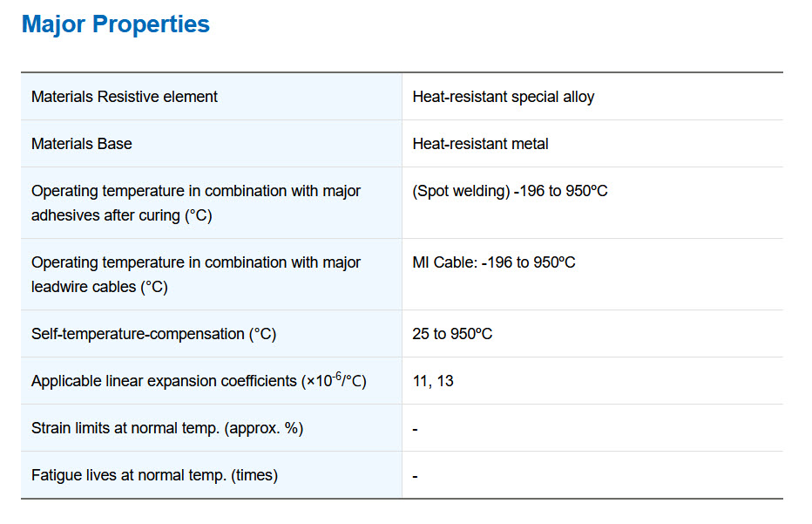Screen dimensions: 812x524
Task: Select the Fatigue lives at normal temp label
Action: pos(155,475)
